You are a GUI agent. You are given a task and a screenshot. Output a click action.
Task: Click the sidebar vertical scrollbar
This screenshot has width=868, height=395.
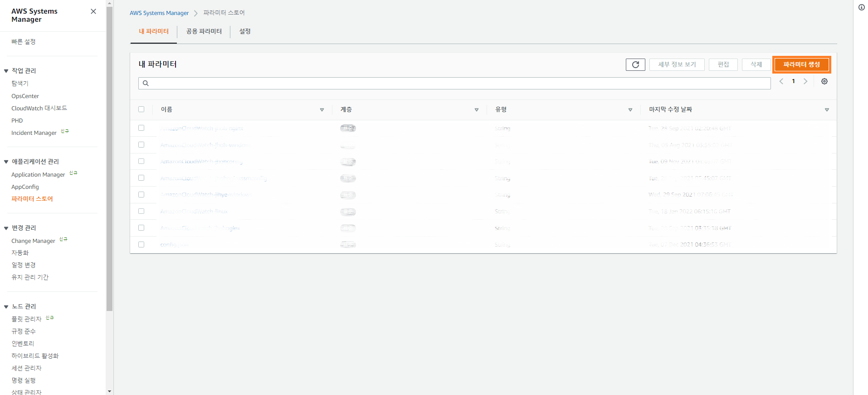(109, 159)
